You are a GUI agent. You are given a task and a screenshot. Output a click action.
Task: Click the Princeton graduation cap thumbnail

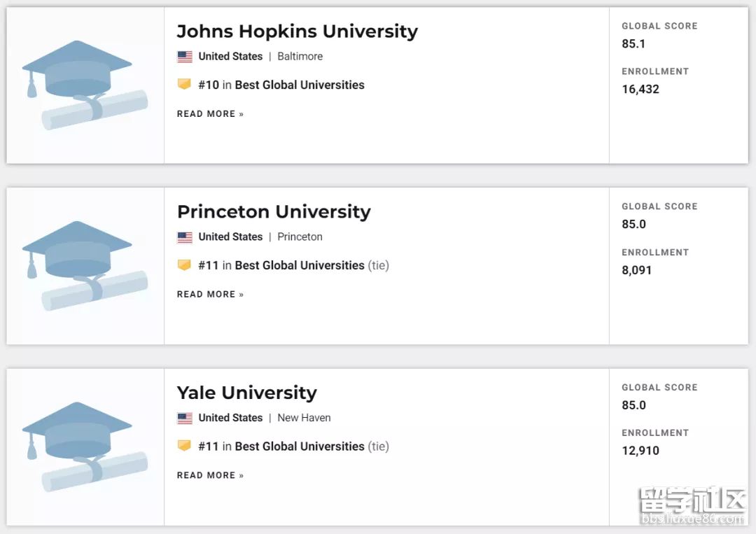[x=85, y=266]
